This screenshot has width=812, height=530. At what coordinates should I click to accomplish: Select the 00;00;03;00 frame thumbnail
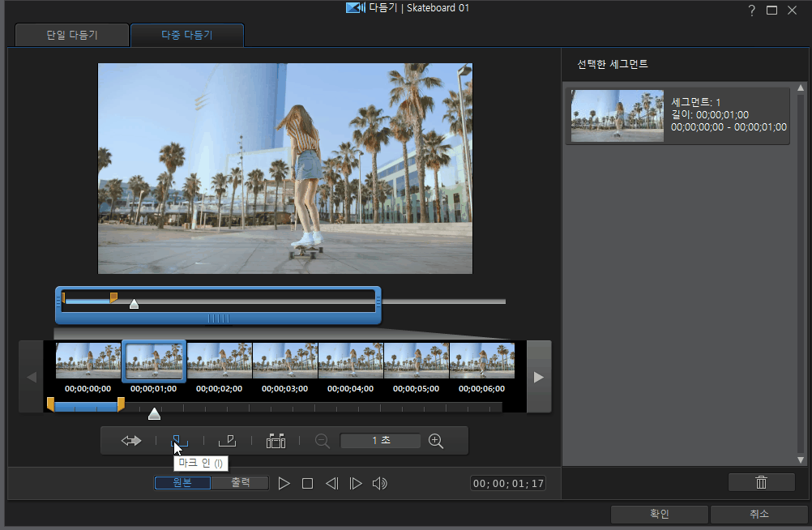click(285, 361)
